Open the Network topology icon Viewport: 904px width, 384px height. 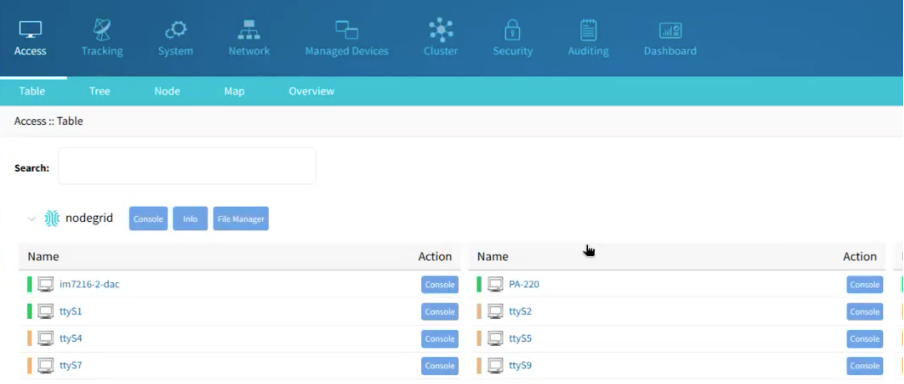(x=249, y=29)
